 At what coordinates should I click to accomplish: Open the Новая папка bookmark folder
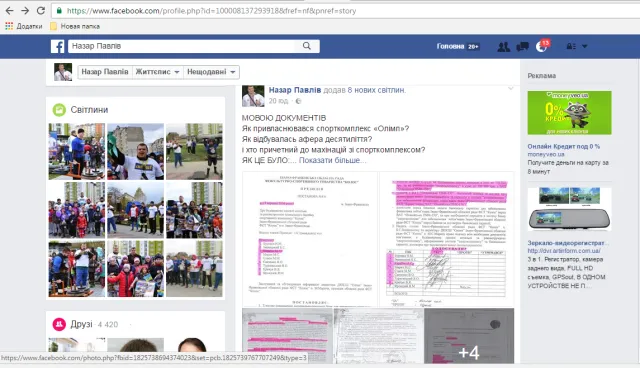pos(75,26)
